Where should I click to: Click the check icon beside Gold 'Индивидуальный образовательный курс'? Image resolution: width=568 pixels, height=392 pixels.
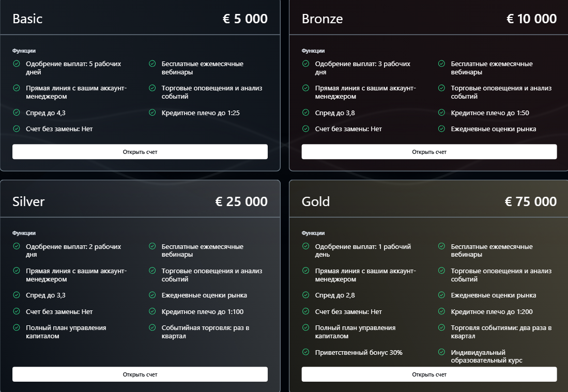[441, 352]
